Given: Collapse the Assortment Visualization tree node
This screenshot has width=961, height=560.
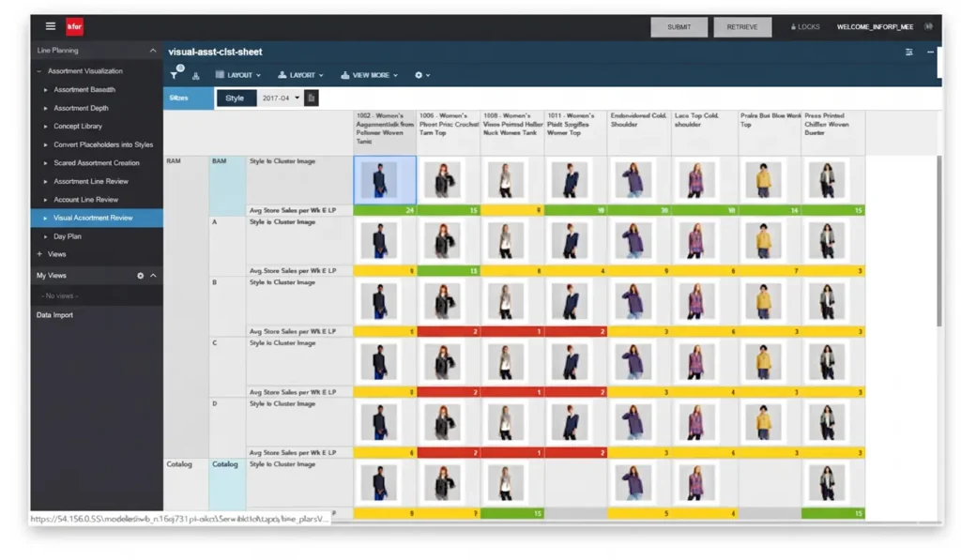Looking at the screenshot, I should pyautogui.click(x=39, y=71).
